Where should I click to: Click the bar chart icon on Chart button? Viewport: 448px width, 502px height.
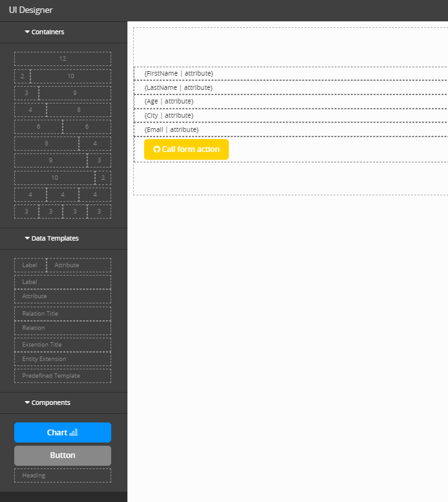click(74, 433)
